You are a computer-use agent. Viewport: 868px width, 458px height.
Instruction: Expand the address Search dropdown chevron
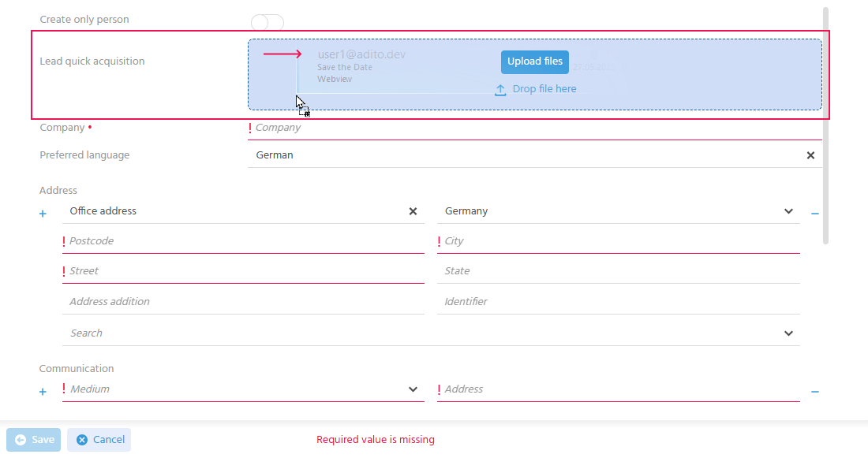click(788, 333)
